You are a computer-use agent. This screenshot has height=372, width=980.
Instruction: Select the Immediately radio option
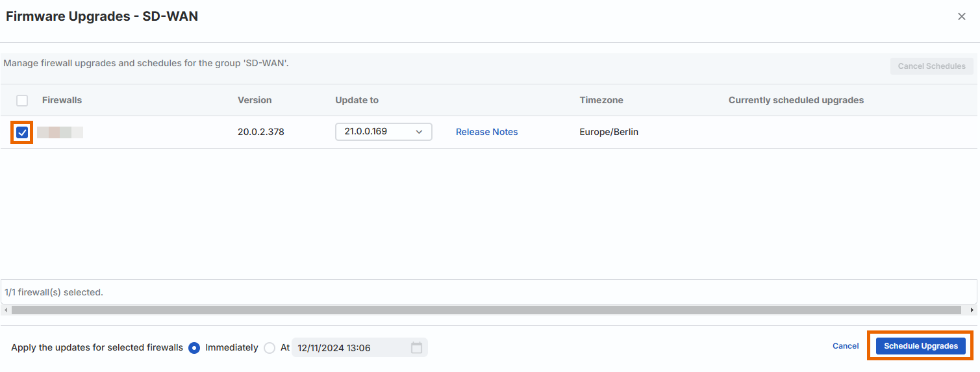pyautogui.click(x=194, y=348)
